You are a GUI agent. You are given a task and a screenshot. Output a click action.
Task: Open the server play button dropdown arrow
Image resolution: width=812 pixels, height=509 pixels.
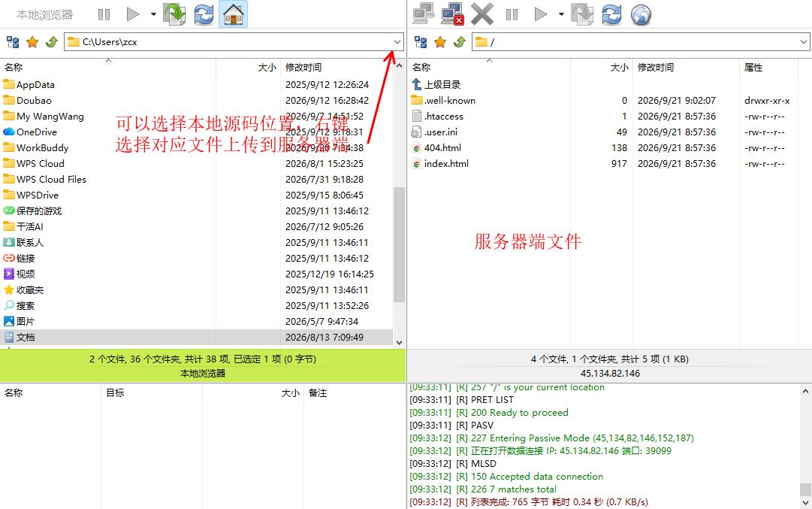coord(561,14)
